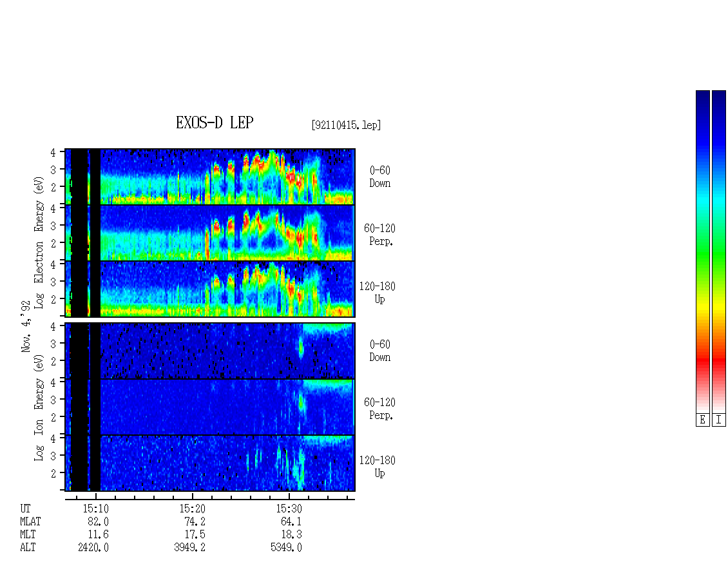Click the 15:30 time tick label
728x564 pixels.
point(289,509)
